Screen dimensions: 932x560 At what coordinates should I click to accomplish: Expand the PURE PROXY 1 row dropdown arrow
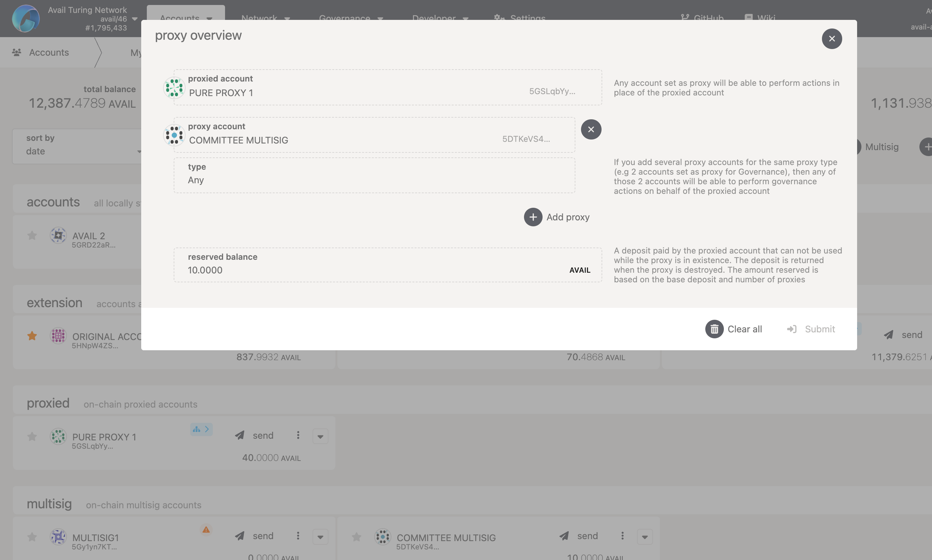click(320, 437)
